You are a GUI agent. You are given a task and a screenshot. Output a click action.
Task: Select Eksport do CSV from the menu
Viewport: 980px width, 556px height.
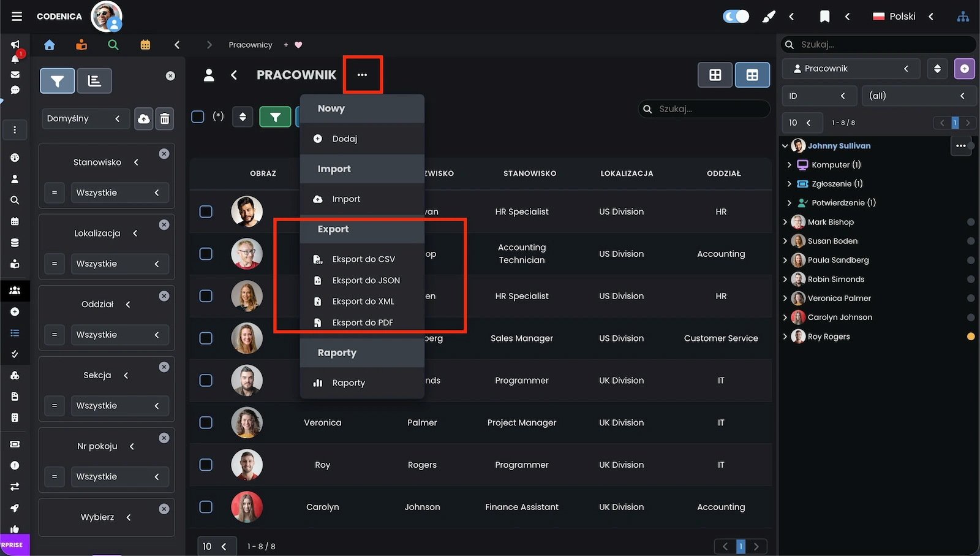pos(363,259)
